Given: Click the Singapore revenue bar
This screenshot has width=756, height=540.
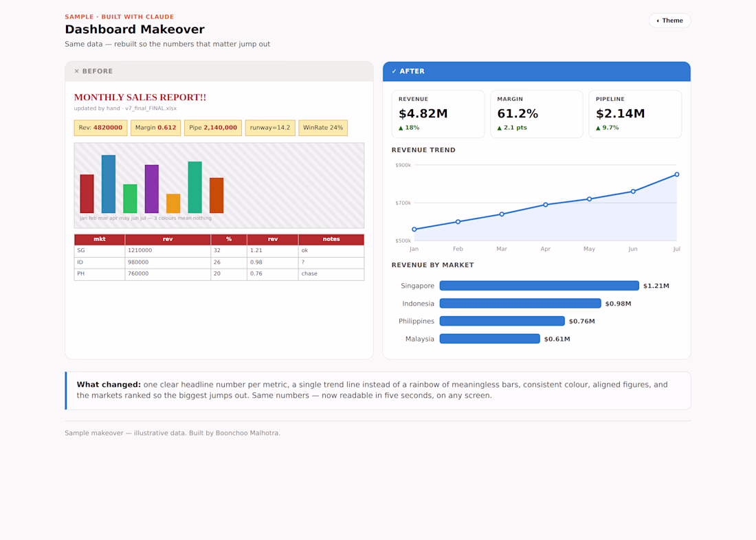Looking at the screenshot, I should 539,286.
